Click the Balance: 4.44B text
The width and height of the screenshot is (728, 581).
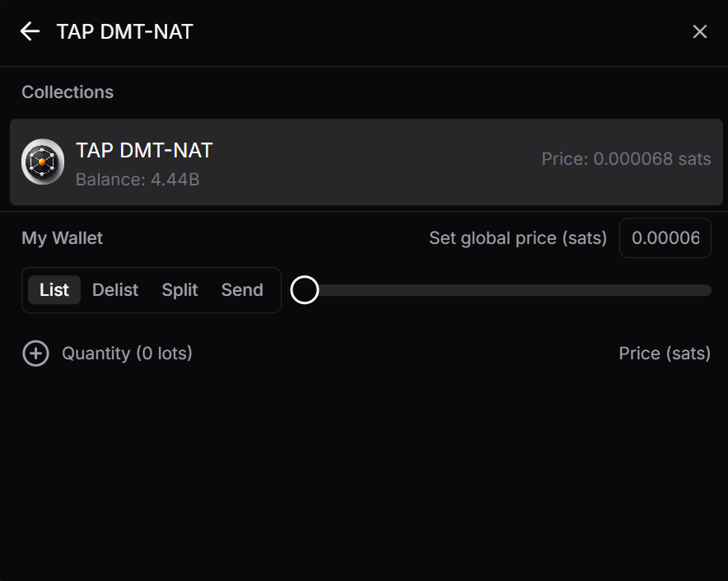coord(138,179)
